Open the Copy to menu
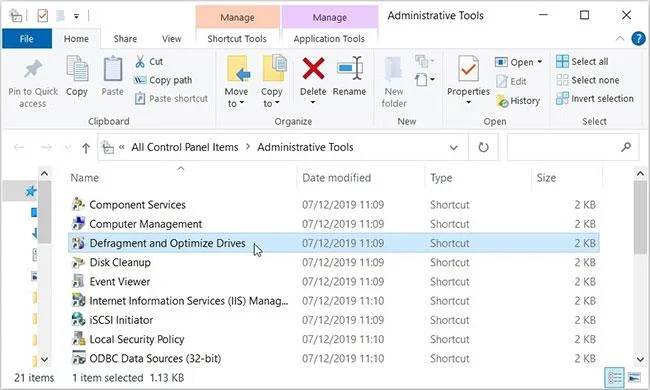Screen dimensions: 650x390 coord(272,82)
